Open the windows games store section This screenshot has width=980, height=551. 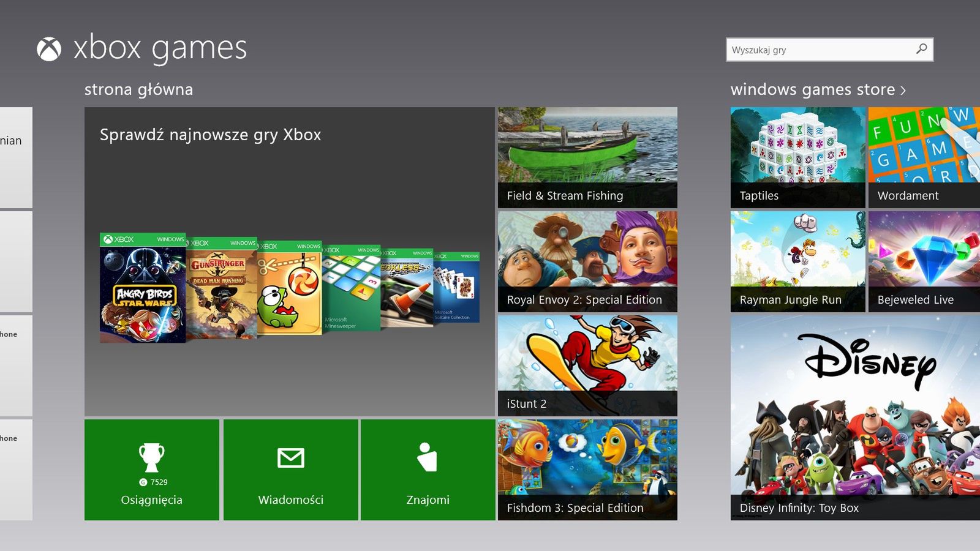tap(812, 89)
